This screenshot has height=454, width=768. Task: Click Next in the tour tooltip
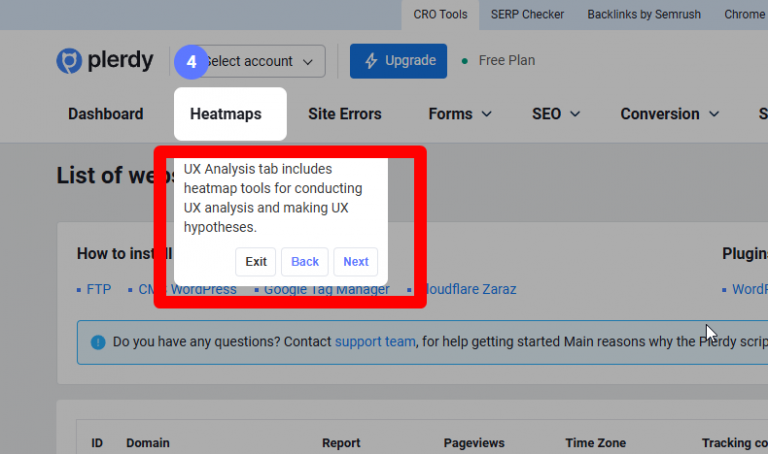356,262
